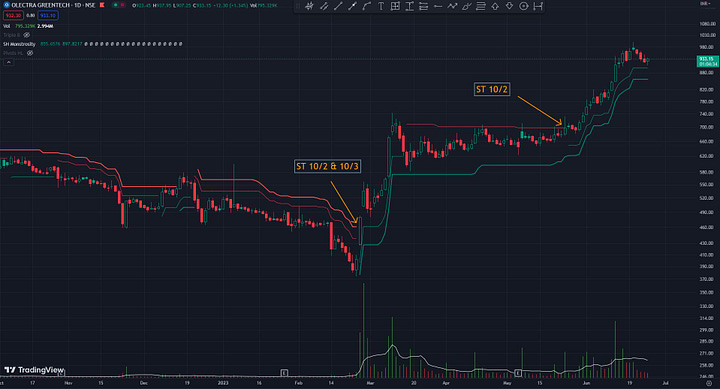Click the red broker logo next to NSE
Screen dimensions: 720x389
102,5
